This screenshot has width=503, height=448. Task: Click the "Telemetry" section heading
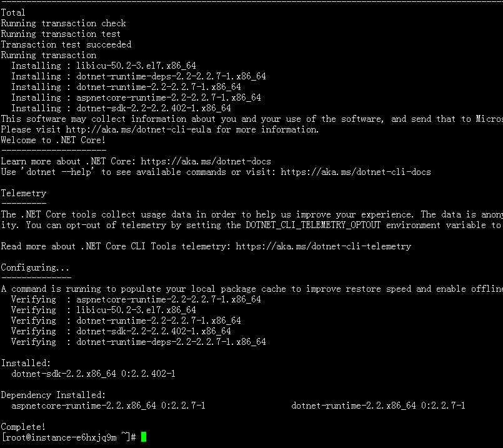click(24, 193)
